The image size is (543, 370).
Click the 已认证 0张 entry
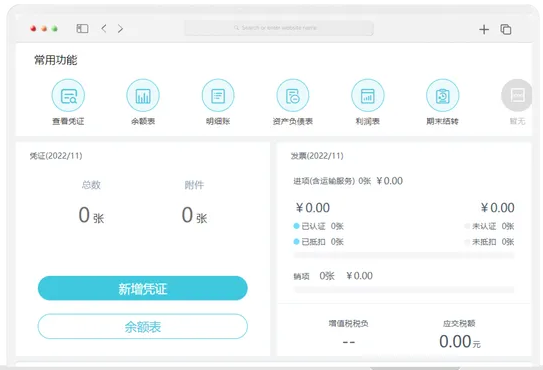319,226
